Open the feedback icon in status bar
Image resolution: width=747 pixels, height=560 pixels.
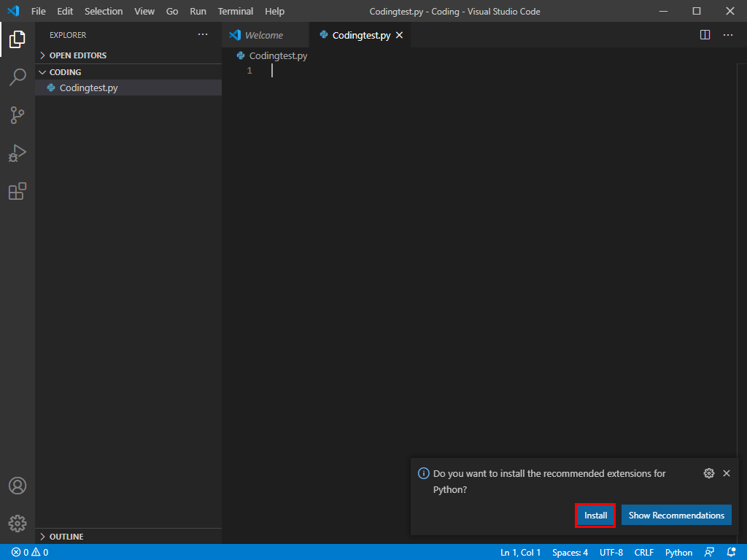[x=709, y=553]
